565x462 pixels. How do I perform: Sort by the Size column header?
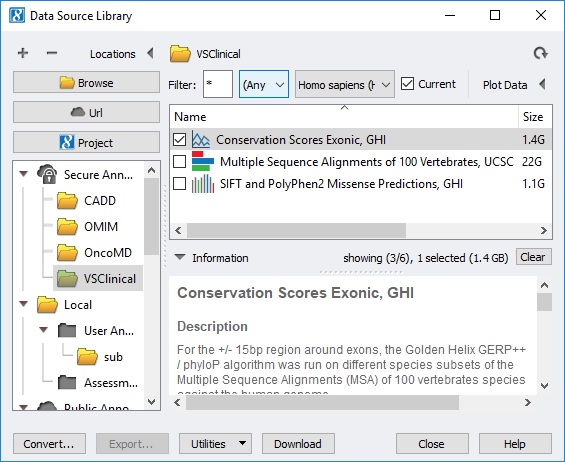[x=535, y=117]
